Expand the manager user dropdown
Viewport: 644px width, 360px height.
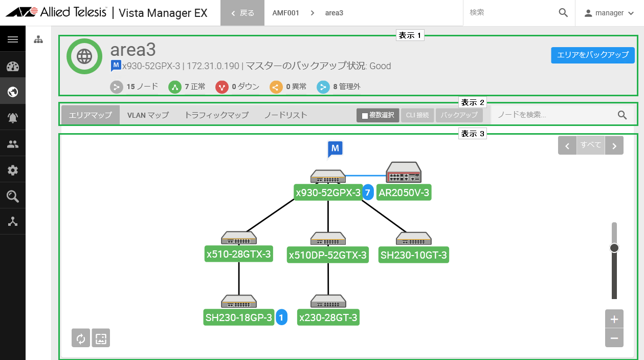click(x=609, y=13)
